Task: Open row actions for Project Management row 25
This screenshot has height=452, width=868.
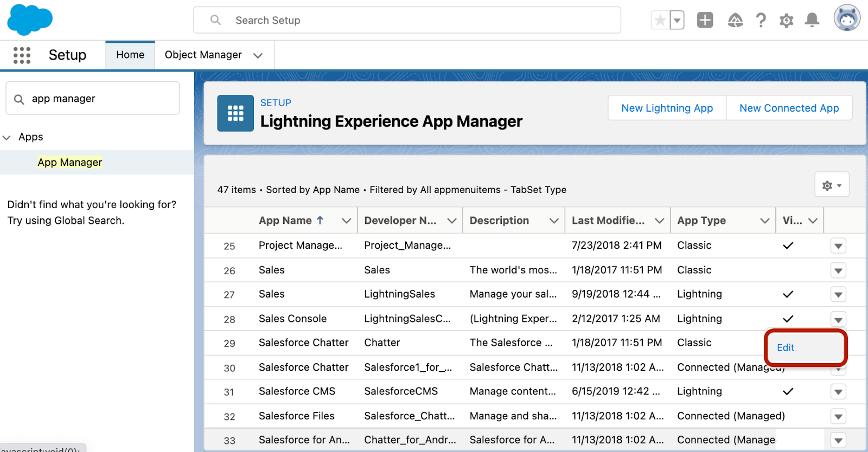Action: pos(838,246)
